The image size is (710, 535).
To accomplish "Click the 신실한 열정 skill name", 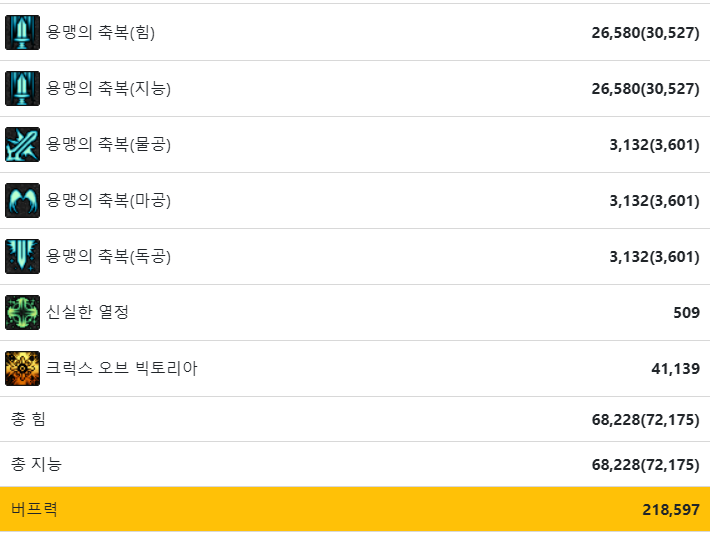I will click(x=87, y=312).
